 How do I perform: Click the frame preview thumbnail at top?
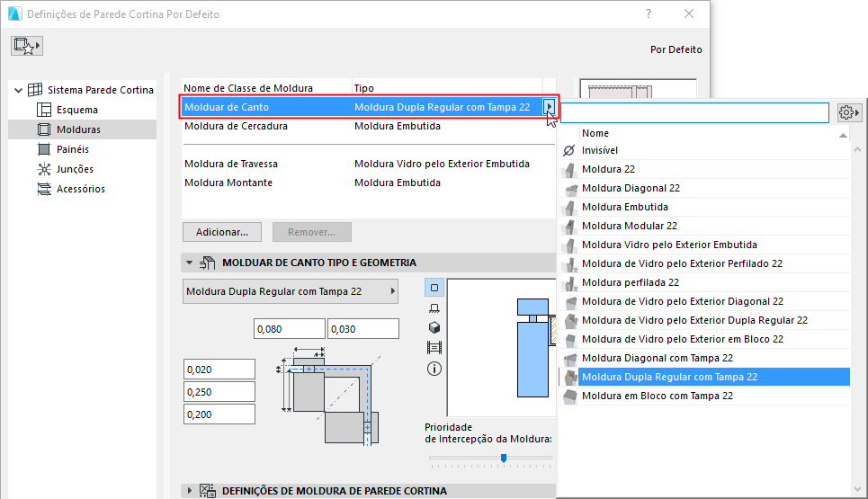[x=638, y=89]
